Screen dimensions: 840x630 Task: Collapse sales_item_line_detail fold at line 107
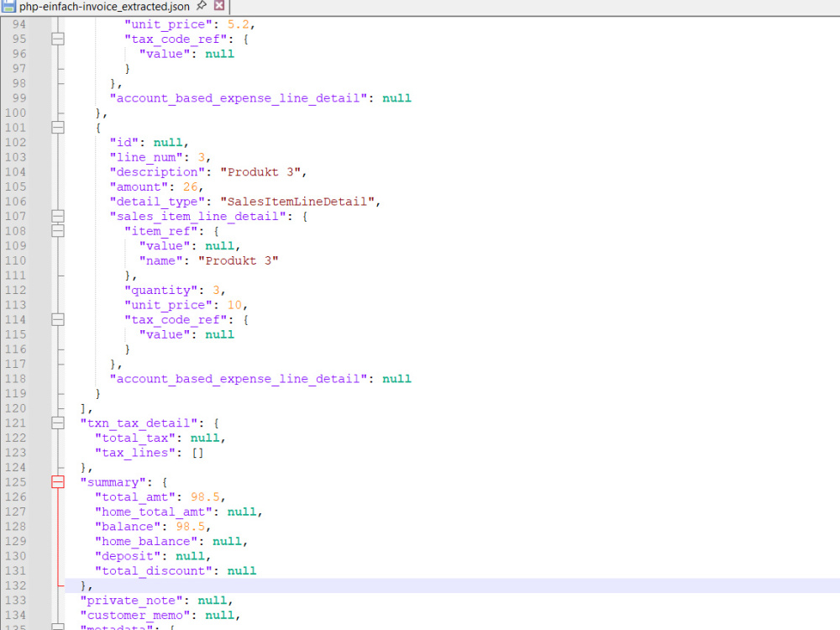(x=58, y=217)
